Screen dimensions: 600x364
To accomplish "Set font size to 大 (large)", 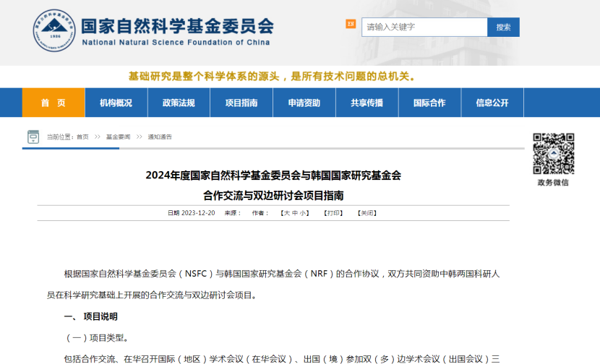I will tap(286, 213).
